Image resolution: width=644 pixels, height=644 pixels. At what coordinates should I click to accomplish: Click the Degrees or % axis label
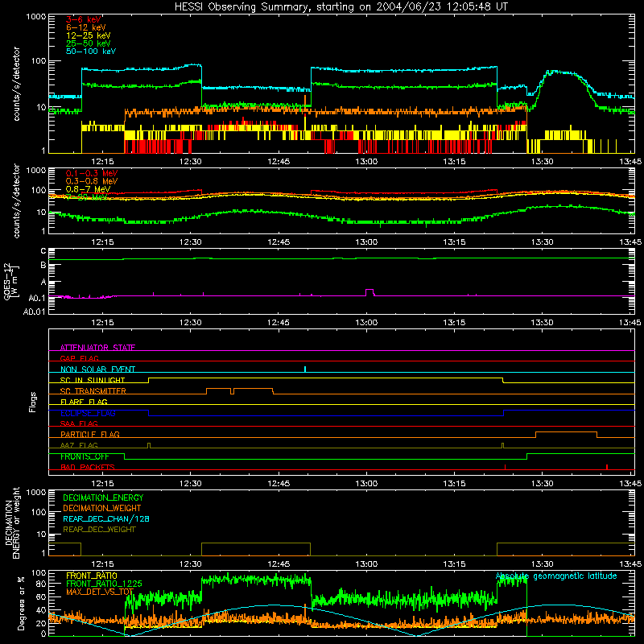pyautogui.click(x=21, y=603)
